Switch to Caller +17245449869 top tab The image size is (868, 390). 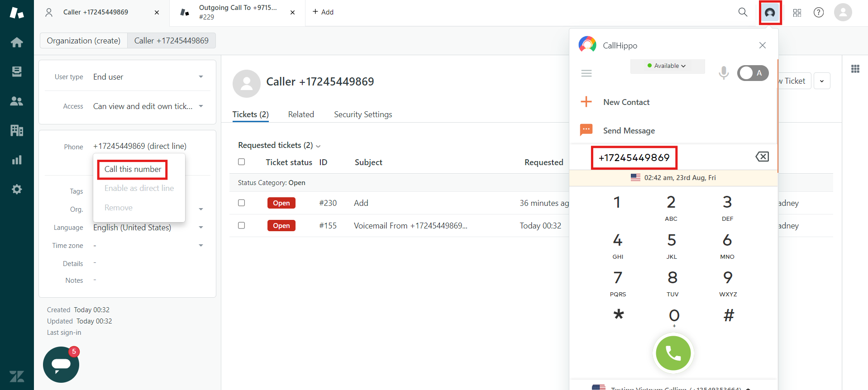pyautogui.click(x=95, y=12)
